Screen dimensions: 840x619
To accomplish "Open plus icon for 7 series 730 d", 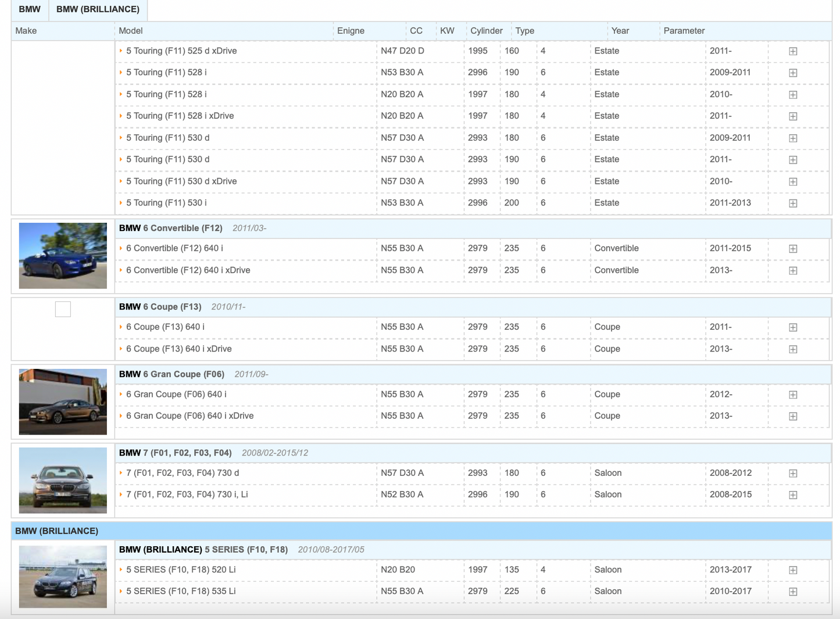I will [x=793, y=473].
